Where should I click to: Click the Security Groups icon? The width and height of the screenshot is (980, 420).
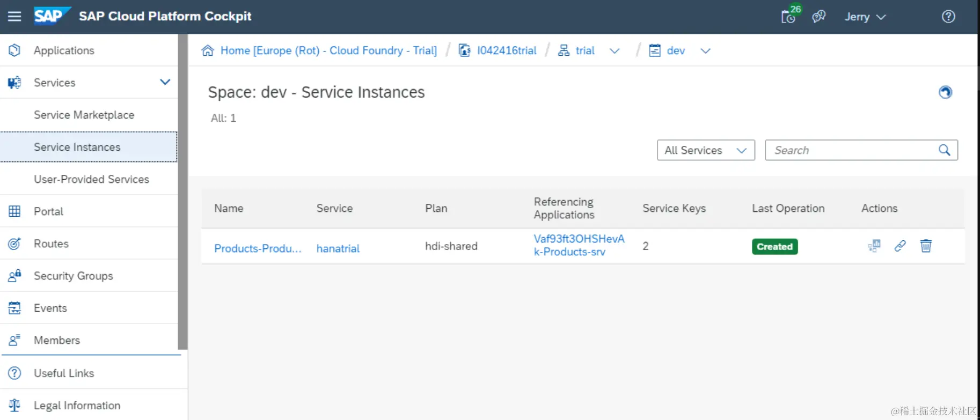pos(14,276)
